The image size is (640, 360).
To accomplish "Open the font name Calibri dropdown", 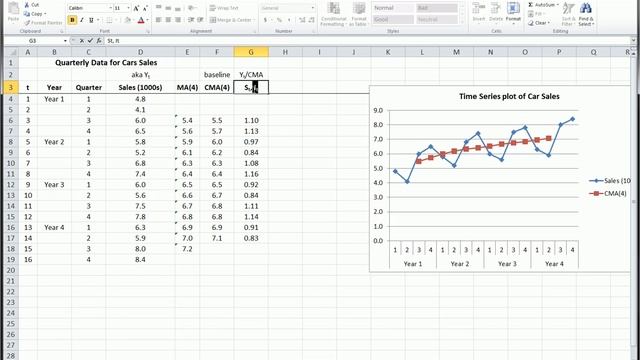I will pyautogui.click(x=111, y=8).
